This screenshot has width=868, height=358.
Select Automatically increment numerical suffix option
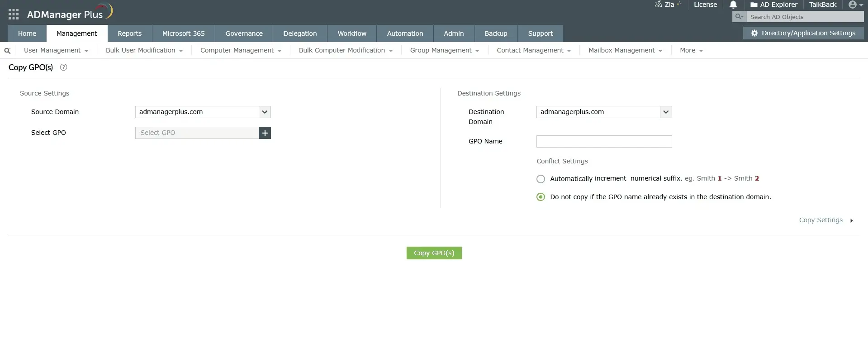[541, 179]
